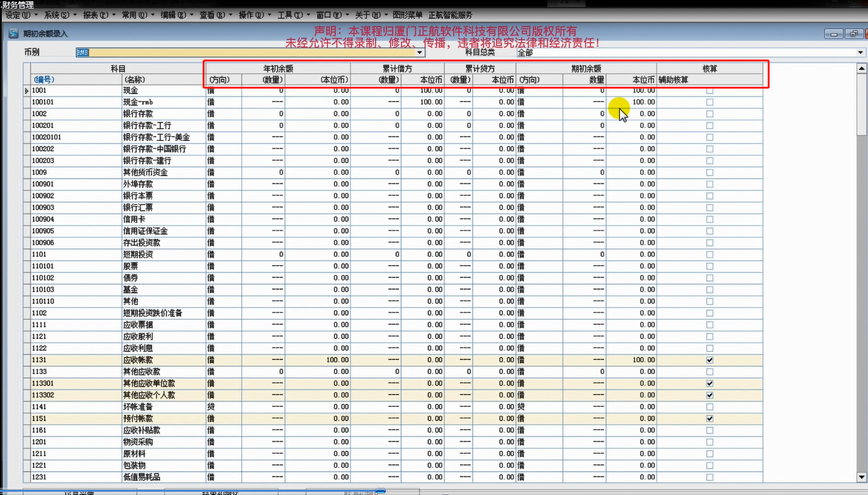The width and height of the screenshot is (868, 495).
Task: Select the 银行存款-工行-美金 name cell
Action: [x=164, y=137]
